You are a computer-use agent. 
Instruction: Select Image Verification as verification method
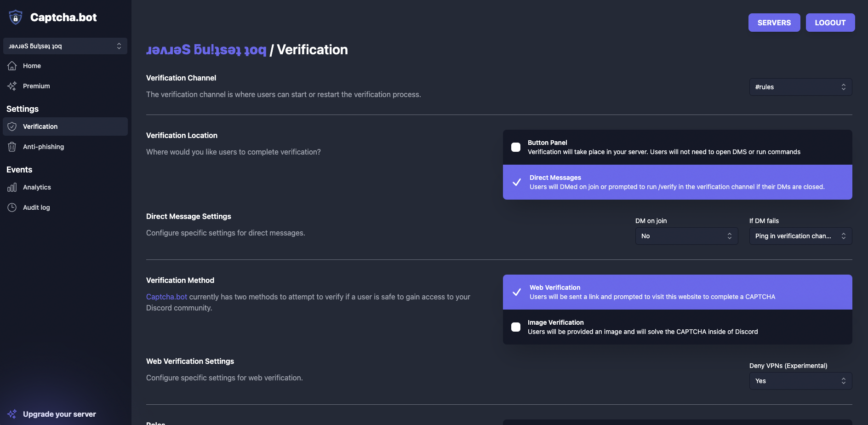click(x=516, y=327)
